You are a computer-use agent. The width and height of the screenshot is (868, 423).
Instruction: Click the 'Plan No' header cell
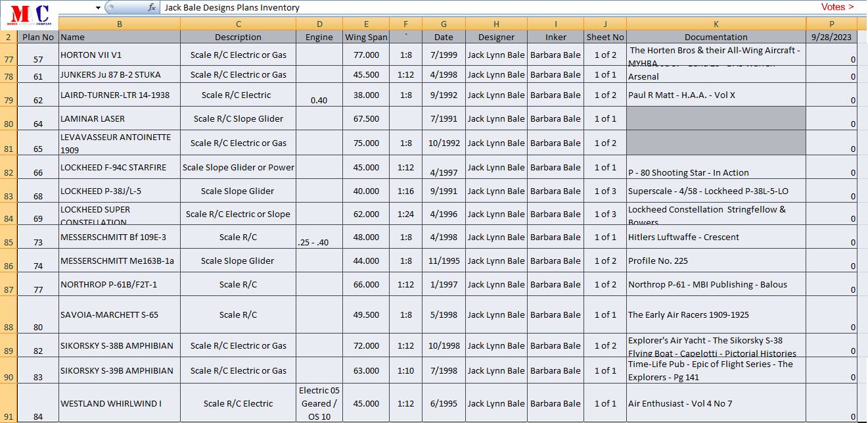click(38, 37)
